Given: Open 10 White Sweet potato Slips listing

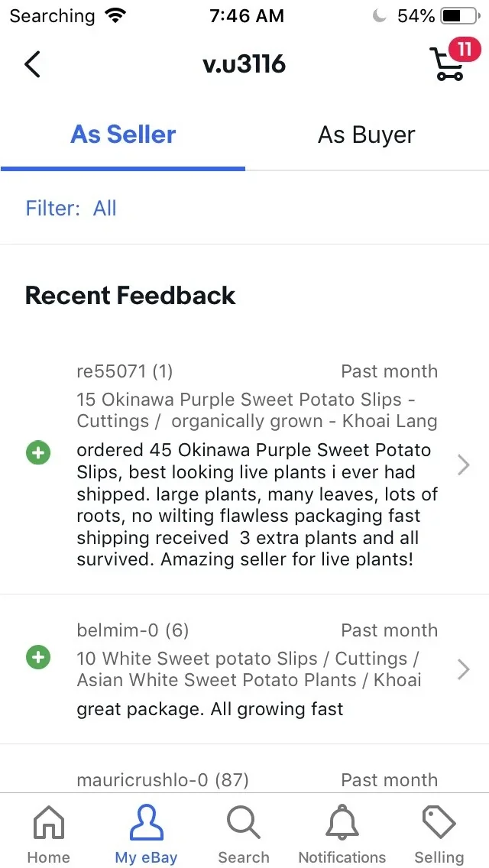Looking at the screenshot, I should tap(248, 669).
